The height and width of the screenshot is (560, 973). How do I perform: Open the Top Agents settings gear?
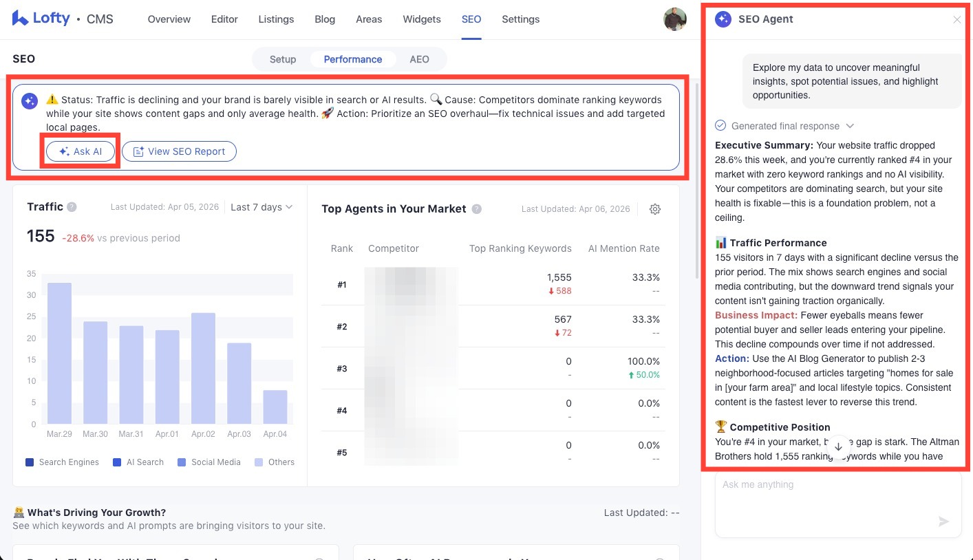click(654, 208)
